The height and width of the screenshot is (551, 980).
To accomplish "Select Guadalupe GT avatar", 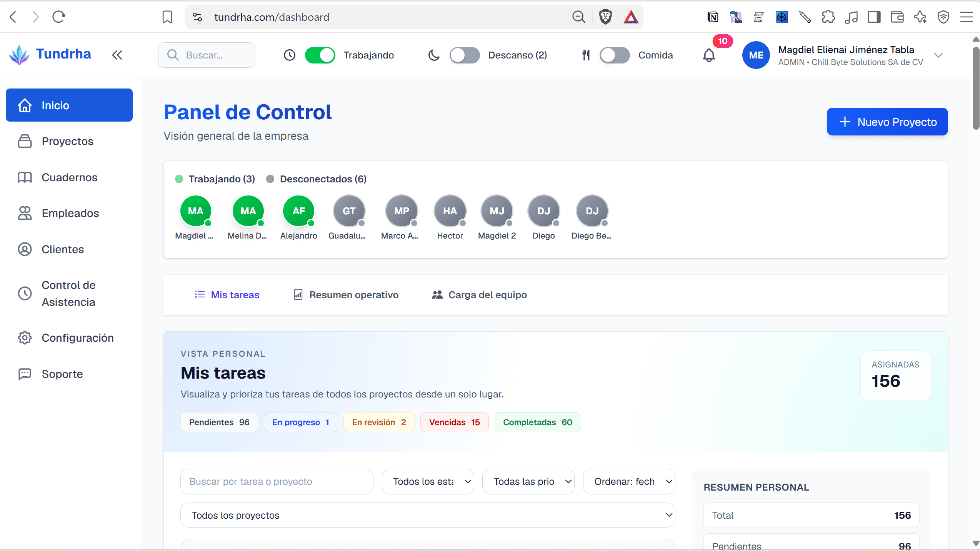I will 349,211.
